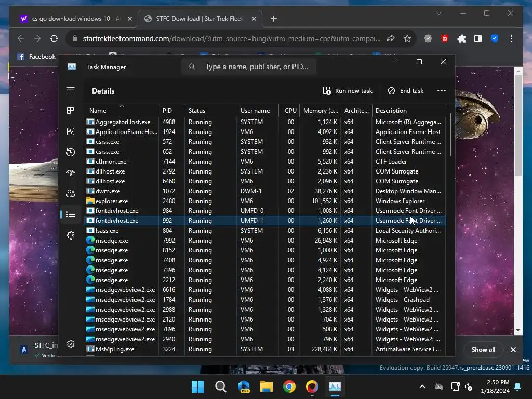
Task: Open Task Manager hamburger navigation menu
Action: pos(71,90)
